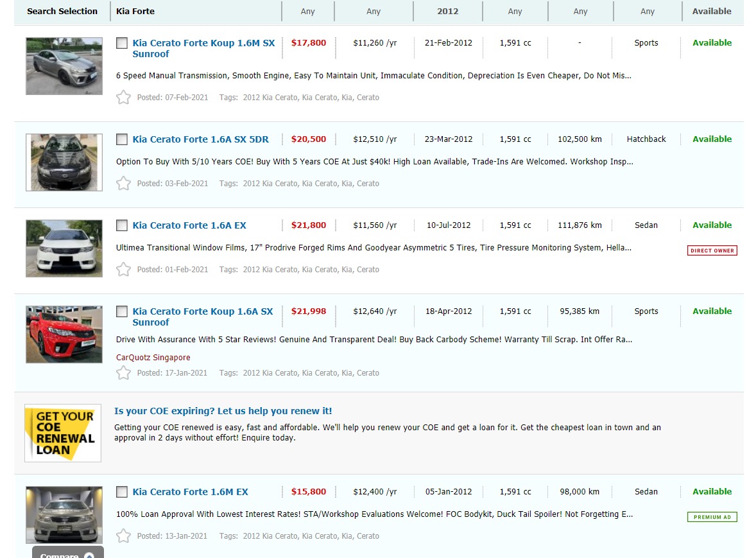Screen dimensions: 756x558
Task: Star the listing posted 01-Feb-2021
Action: coord(123,270)
